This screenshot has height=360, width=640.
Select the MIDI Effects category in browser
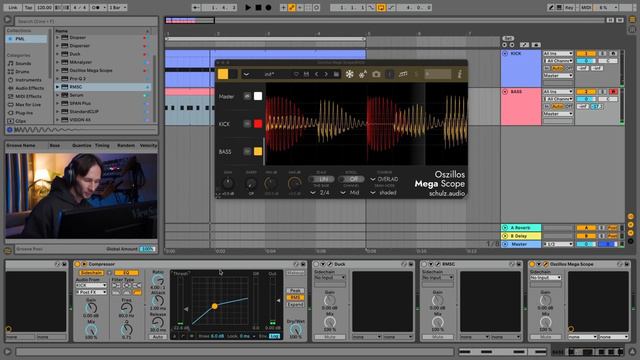click(28, 96)
